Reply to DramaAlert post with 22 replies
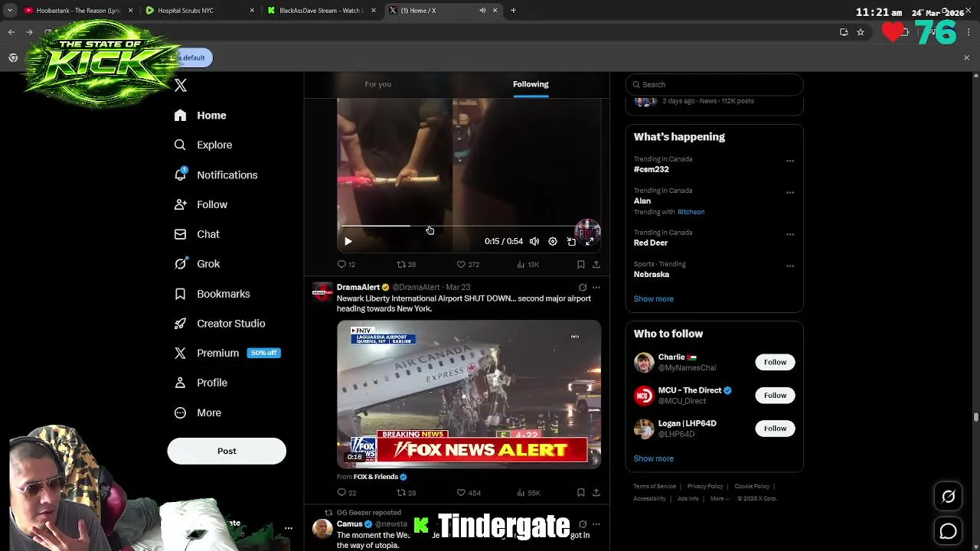The width and height of the screenshot is (980, 551). pyautogui.click(x=346, y=493)
